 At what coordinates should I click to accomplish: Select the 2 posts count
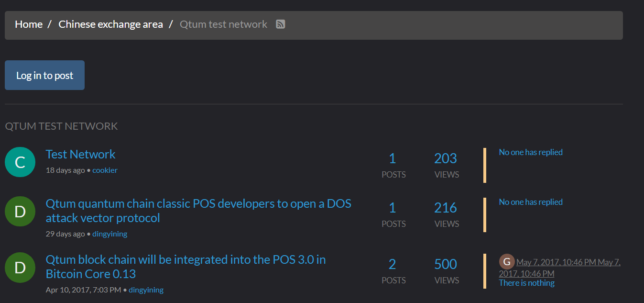pos(393,264)
